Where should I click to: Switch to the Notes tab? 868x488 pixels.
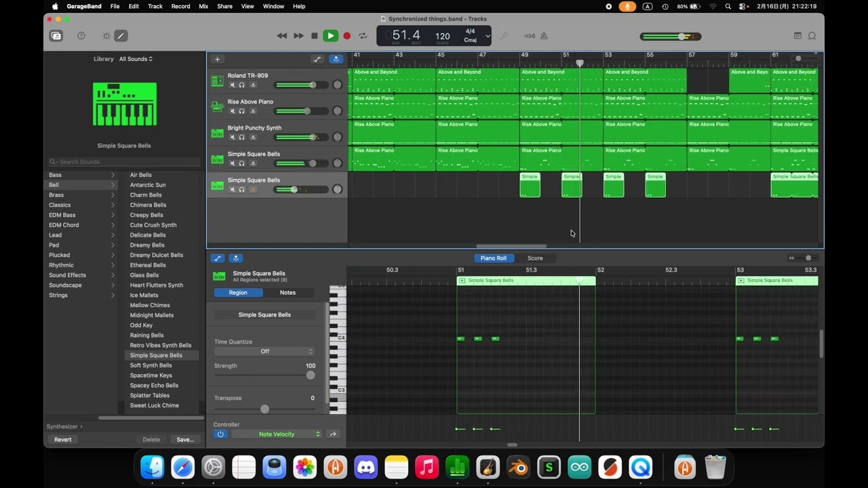(x=288, y=293)
